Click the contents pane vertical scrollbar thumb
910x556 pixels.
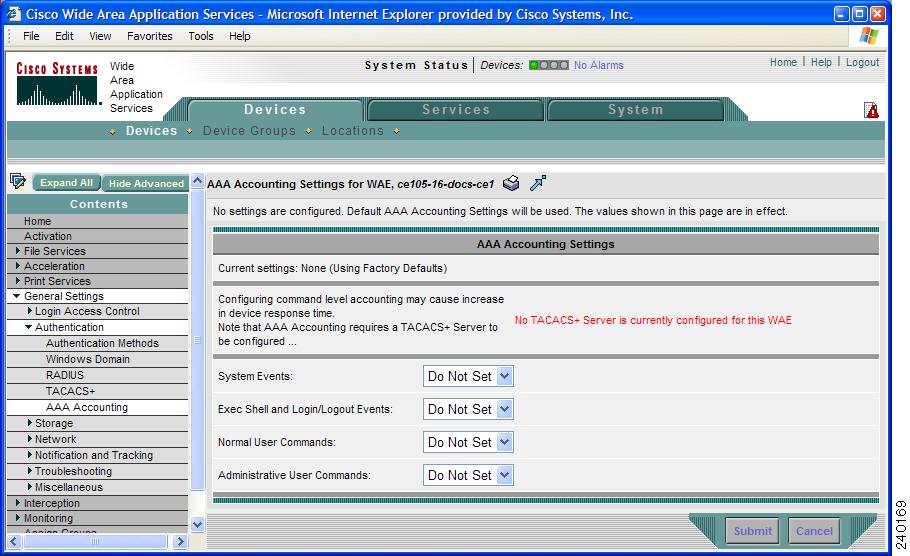click(x=197, y=340)
